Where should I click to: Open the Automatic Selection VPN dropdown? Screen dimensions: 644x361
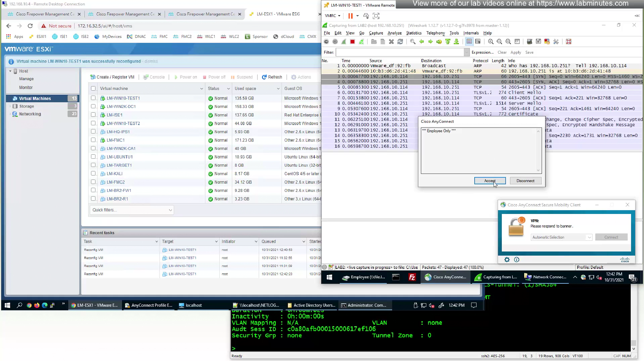click(x=562, y=237)
